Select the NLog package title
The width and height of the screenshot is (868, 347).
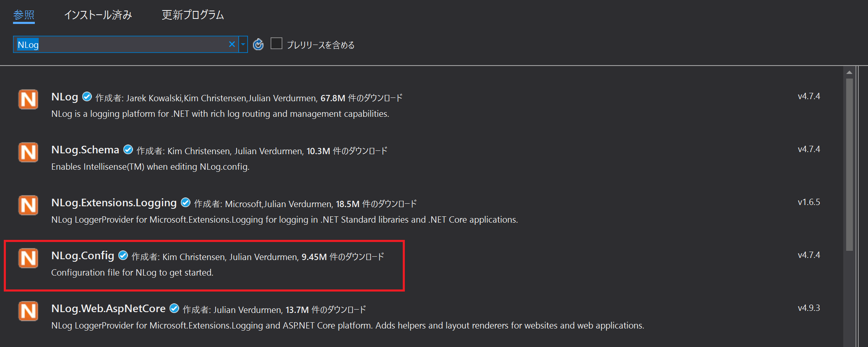65,97
